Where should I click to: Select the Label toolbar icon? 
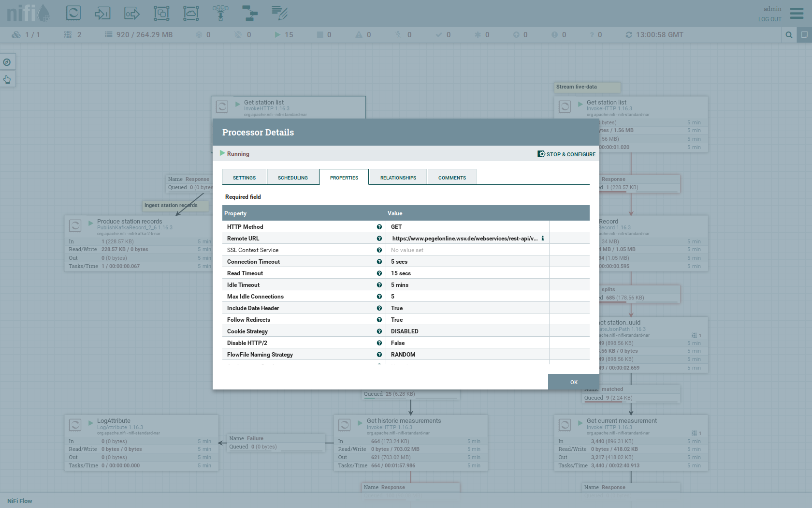tap(279, 13)
